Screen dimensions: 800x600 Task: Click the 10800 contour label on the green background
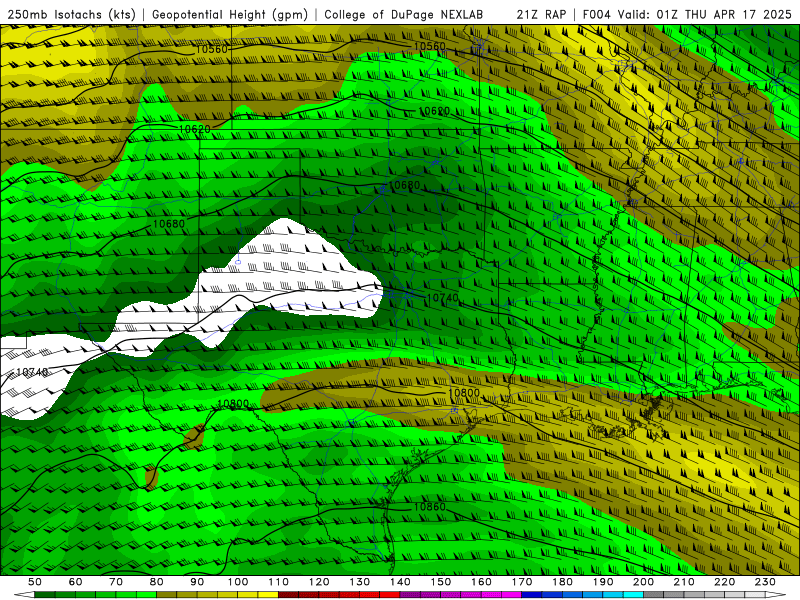pos(233,404)
